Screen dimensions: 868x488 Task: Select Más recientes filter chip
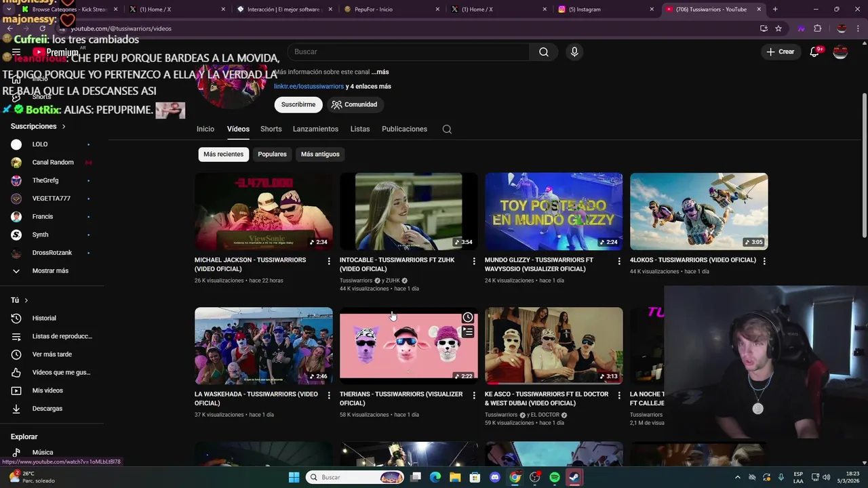223,154
